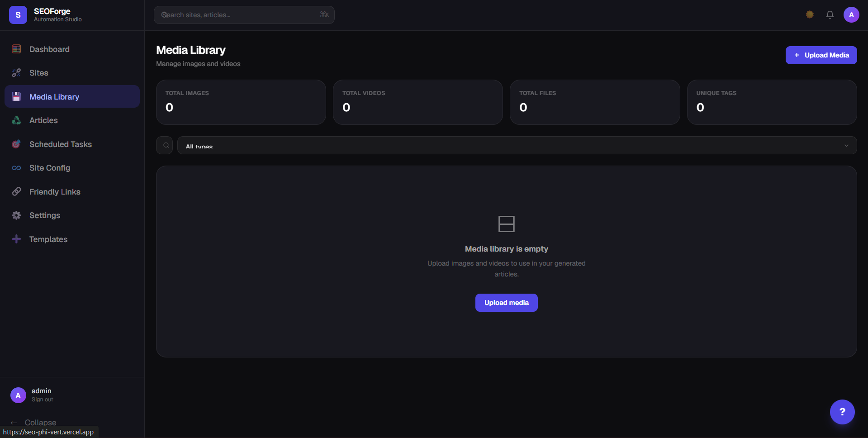Go to Dashboard menu item
This screenshot has width=868, height=438.
pos(72,49)
